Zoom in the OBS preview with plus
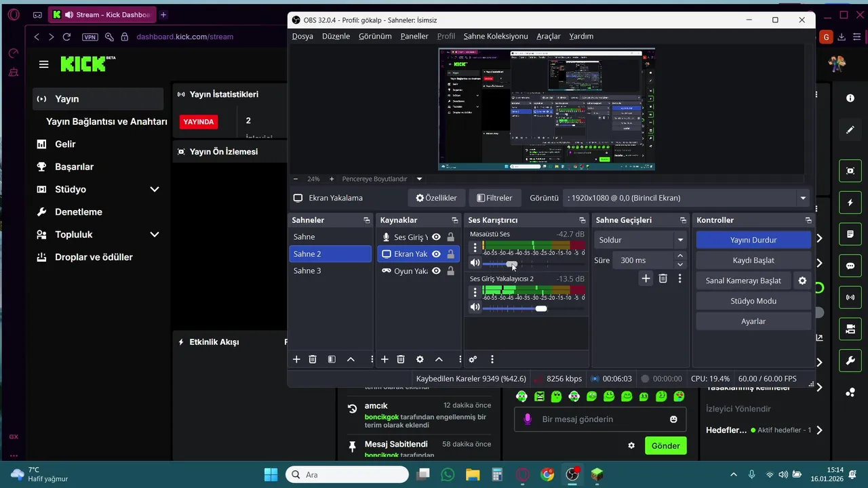Screen dimensions: 868x488 [332, 179]
